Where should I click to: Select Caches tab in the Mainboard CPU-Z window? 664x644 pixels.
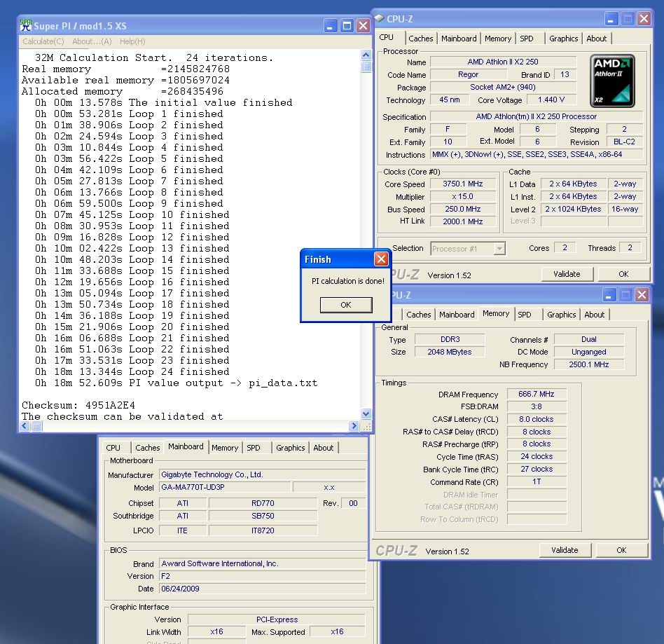[x=147, y=448]
